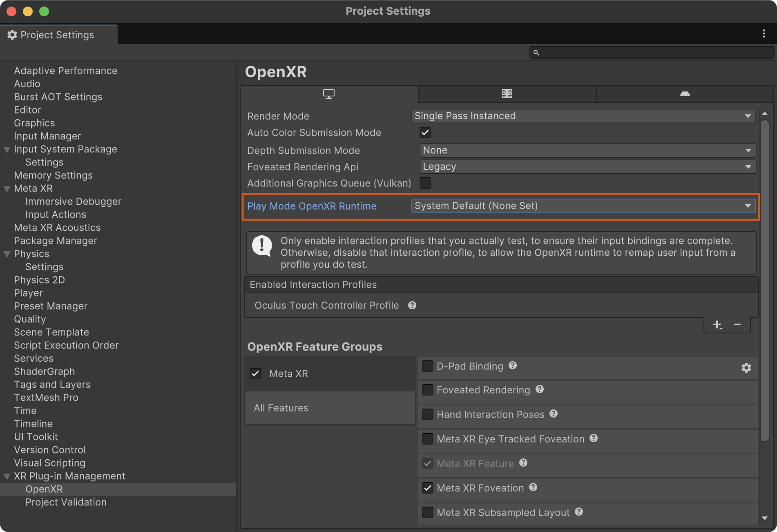
Task: Click the gear icon beside D-Pad Binding
Action: pyautogui.click(x=746, y=368)
